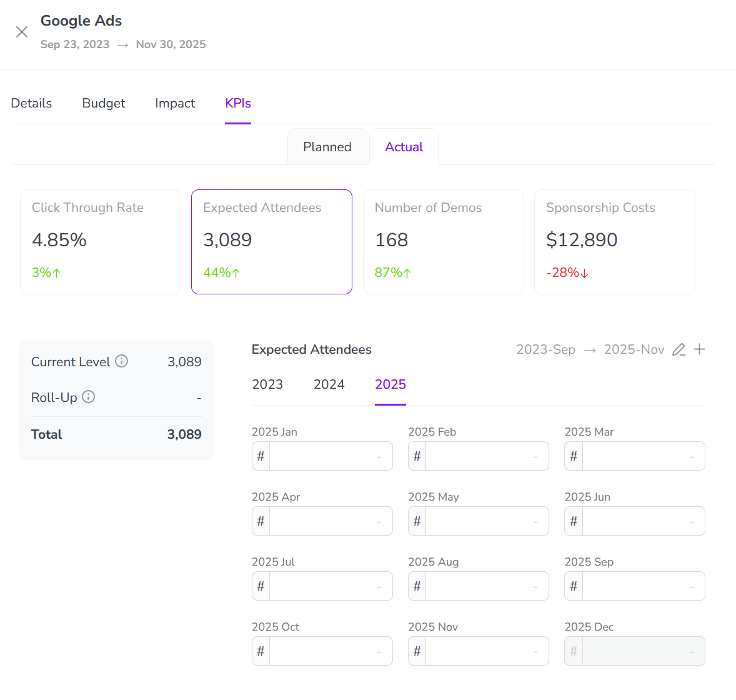The height and width of the screenshot is (700, 736).
Task: Switch to the 2024 year tab
Action: pos(329,384)
